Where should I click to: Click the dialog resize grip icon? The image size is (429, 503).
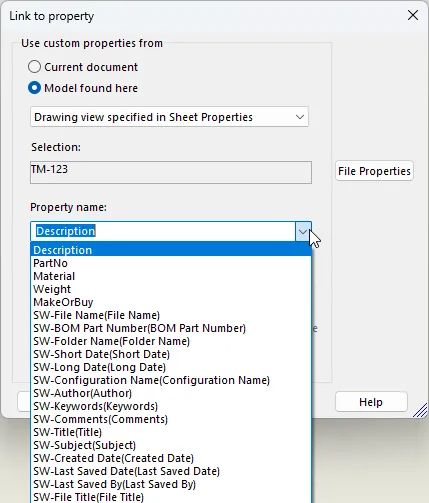[x=420, y=410]
